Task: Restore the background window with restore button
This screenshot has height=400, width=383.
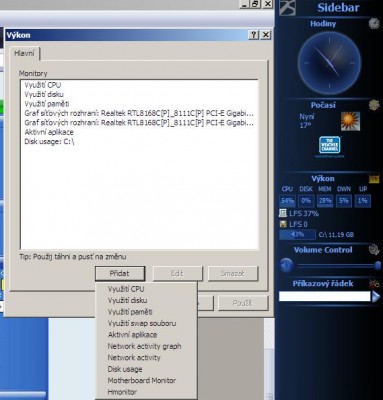Action: [x=256, y=4]
